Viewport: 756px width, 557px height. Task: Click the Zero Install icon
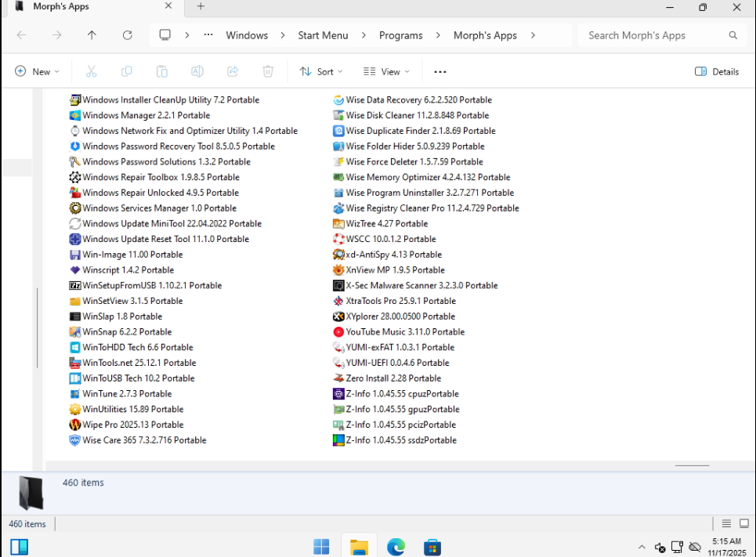[x=338, y=378]
